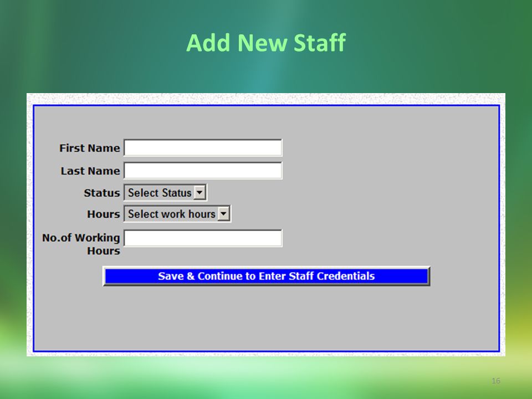The height and width of the screenshot is (399, 532).
Task: Click the 'Status' label text
Action: [x=102, y=193]
